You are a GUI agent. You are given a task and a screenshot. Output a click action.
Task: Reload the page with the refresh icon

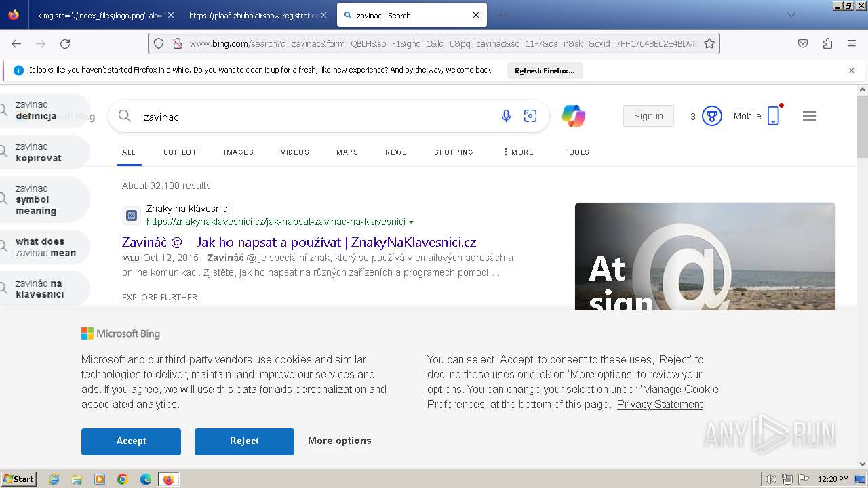click(65, 43)
